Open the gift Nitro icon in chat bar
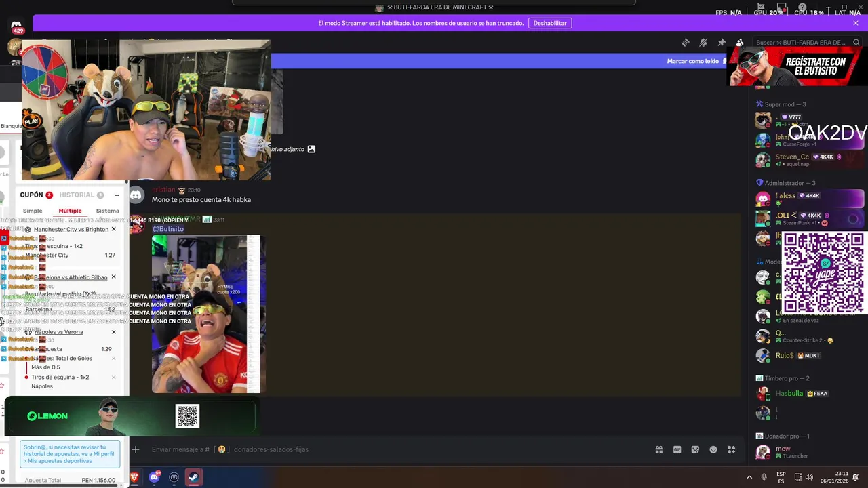The image size is (868, 488). pos(658,449)
